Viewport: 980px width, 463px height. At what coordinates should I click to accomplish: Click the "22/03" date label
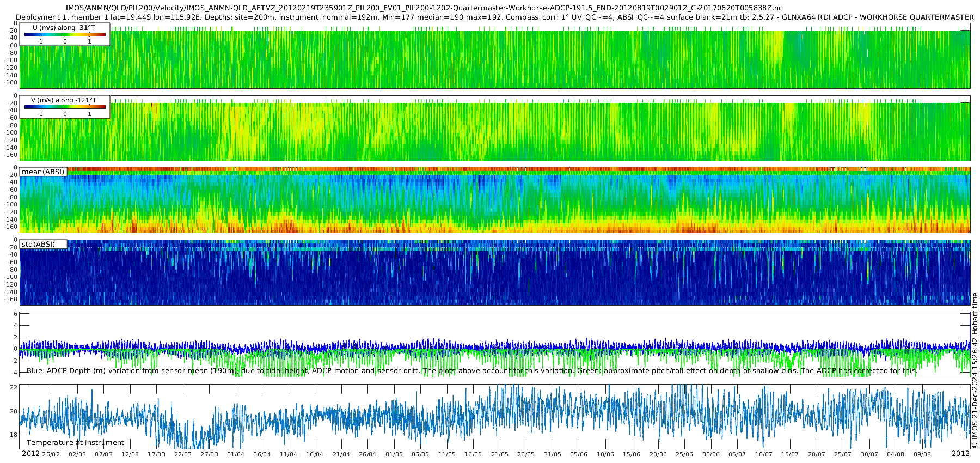[x=183, y=455]
